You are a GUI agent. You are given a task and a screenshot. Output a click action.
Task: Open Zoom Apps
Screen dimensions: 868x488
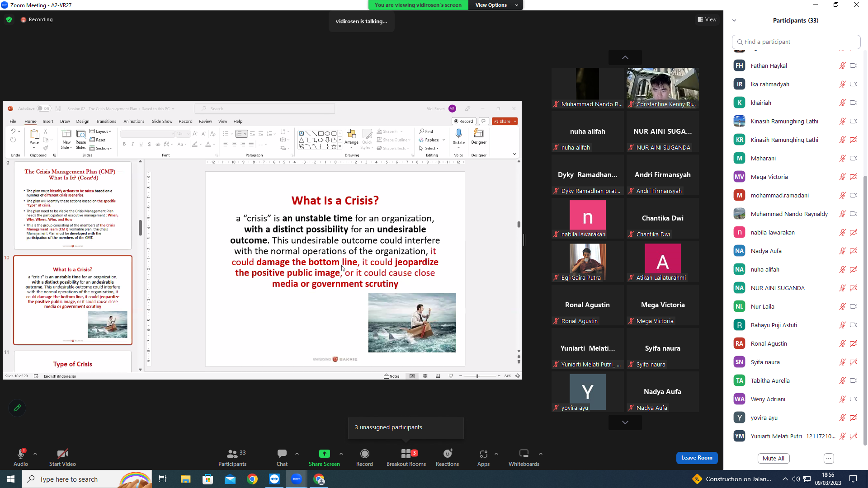(x=483, y=457)
